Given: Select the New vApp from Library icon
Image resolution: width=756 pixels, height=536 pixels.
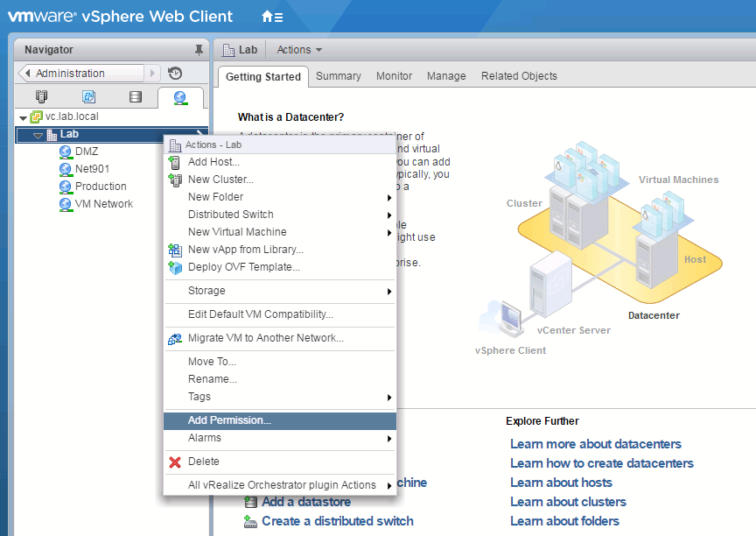Looking at the screenshot, I should click(x=173, y=250).
